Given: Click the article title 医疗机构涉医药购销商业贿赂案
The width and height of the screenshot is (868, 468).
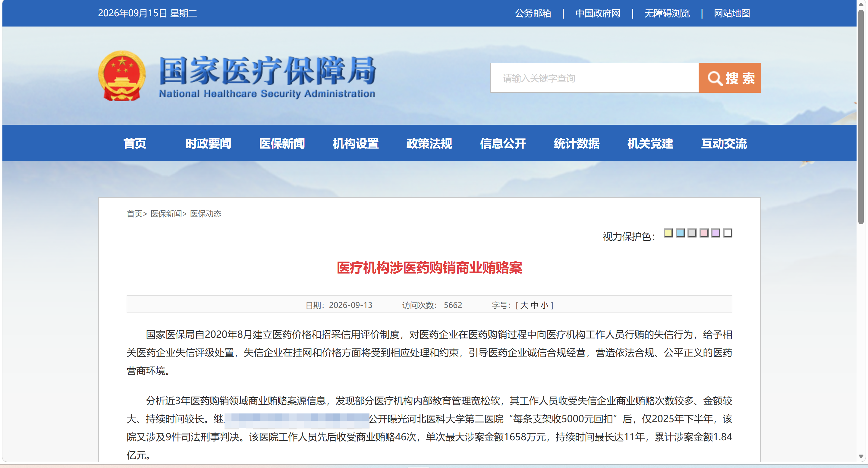Looking at the screenshot, I should (429, 268).
